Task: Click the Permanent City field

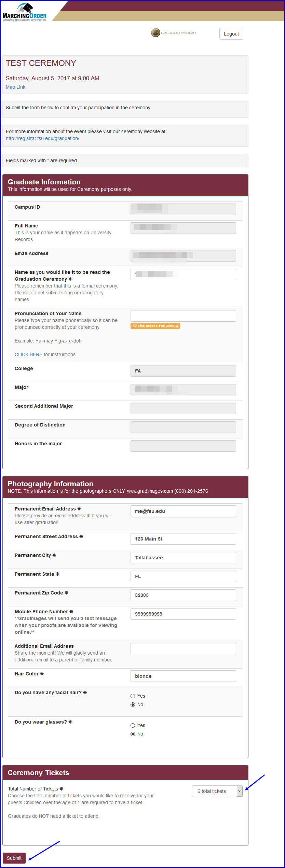Action: (x=183, y=558)
